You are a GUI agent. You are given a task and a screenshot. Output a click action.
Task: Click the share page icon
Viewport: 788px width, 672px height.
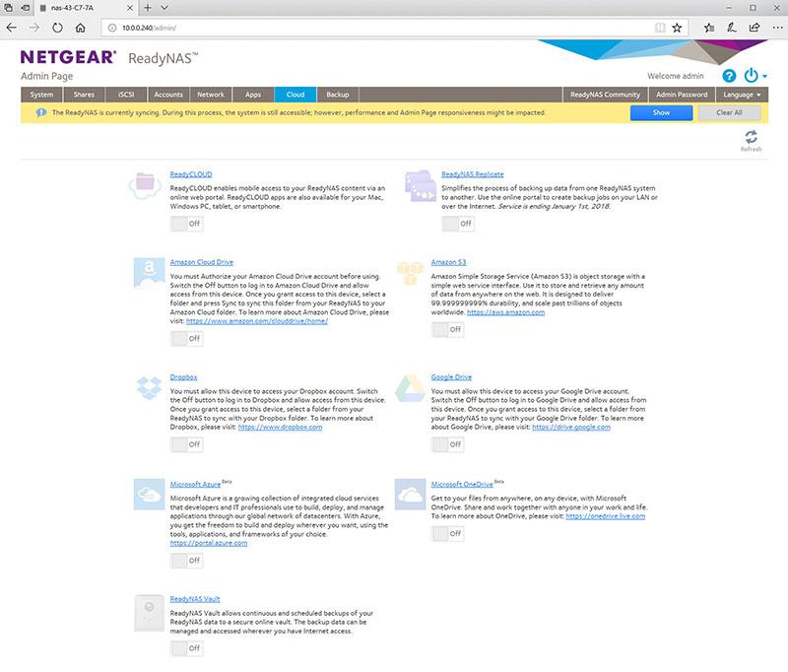754,28
